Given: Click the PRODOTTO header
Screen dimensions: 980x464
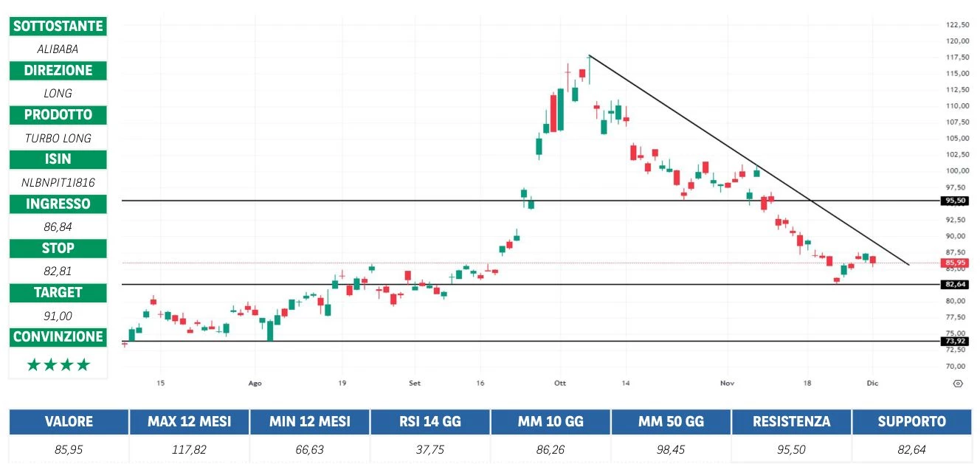Looking at the screenshot, I should pyautogui.click(x=58, y=114).
